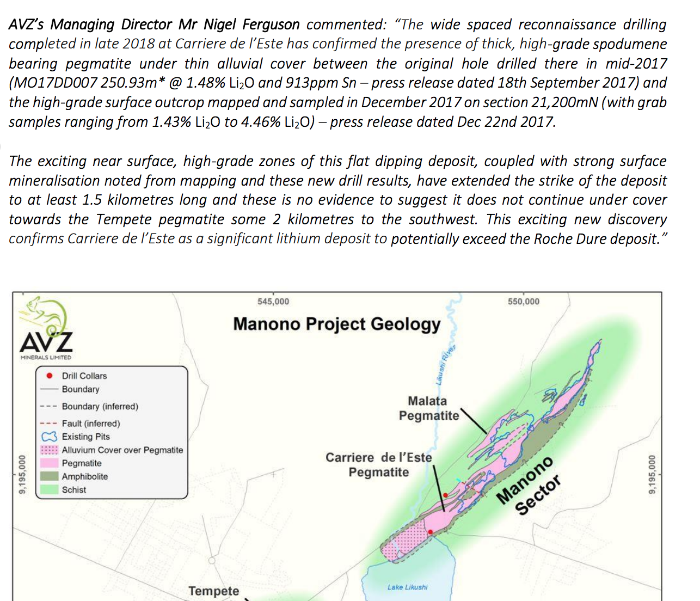700x601 pixels.
Task: Select the pink Pegmatite legend swatch
Action: coord(49,463)
